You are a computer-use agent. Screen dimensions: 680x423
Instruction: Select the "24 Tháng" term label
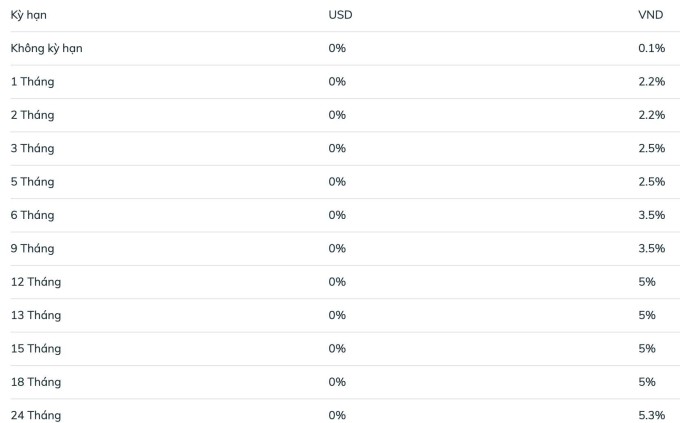[36, 415]
